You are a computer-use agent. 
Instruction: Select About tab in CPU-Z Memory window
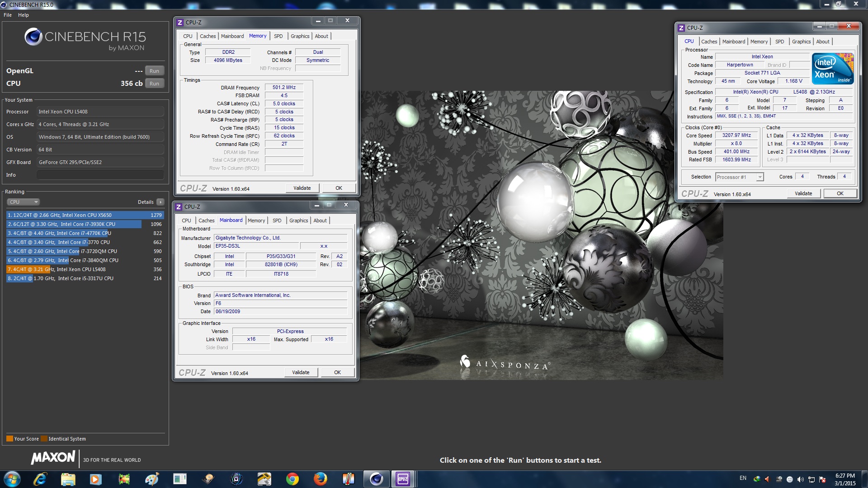click(x=321, y=36)
